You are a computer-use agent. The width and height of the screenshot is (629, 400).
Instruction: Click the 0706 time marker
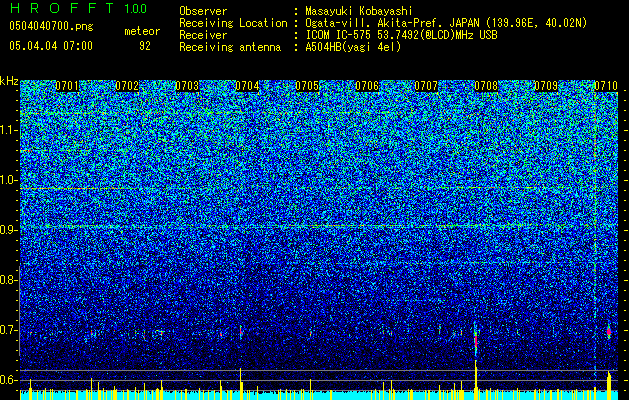pos(367,86)
